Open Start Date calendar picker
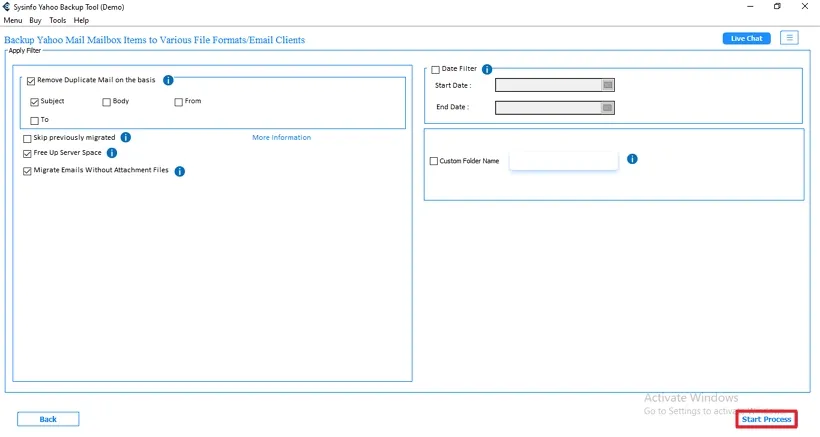Image resolution: width=820 pixels, height=437 pixels. click(x=608, y=85)
